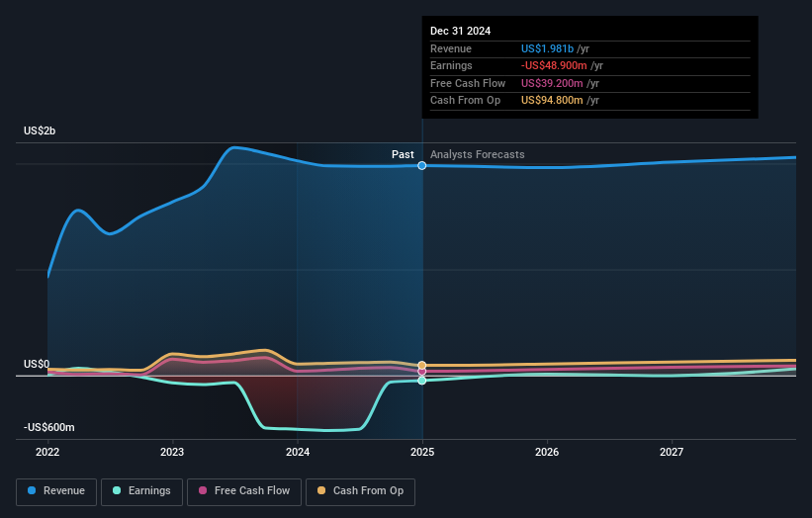Click the 'Revenue' row label in tooltip
The height and width of the screenshot is (518, 812).
click(x=451, y=48)
